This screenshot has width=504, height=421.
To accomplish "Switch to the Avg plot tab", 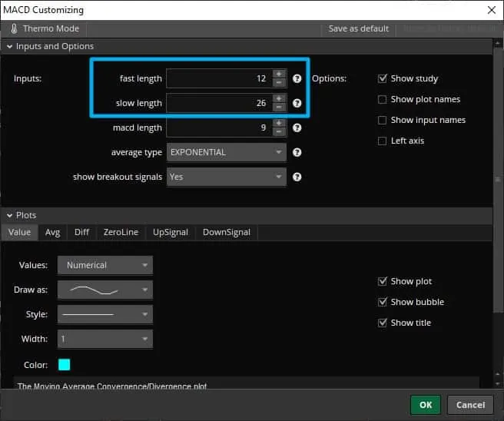I will tap(53, 232).
